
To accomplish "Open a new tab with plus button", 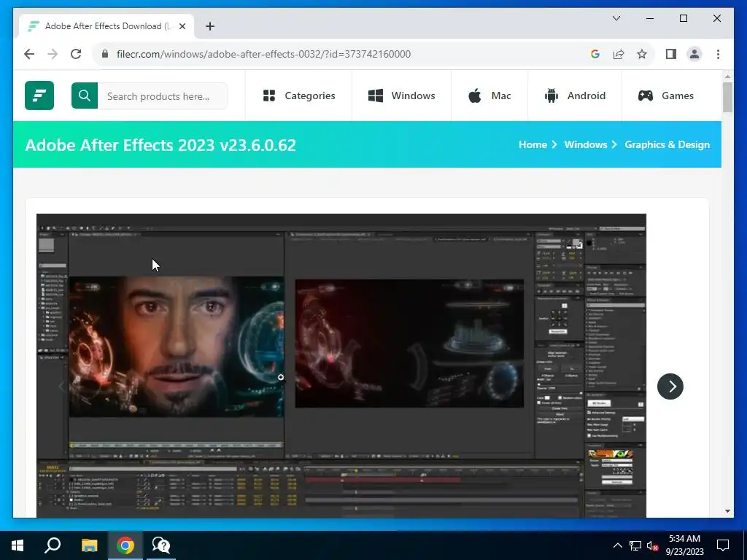I will 209,26.
